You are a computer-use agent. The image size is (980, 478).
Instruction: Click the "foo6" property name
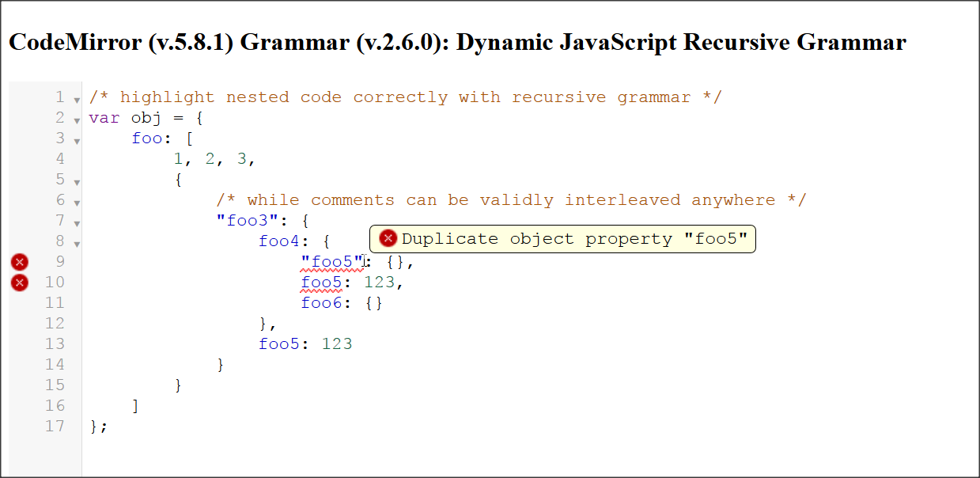pos(321,303)
